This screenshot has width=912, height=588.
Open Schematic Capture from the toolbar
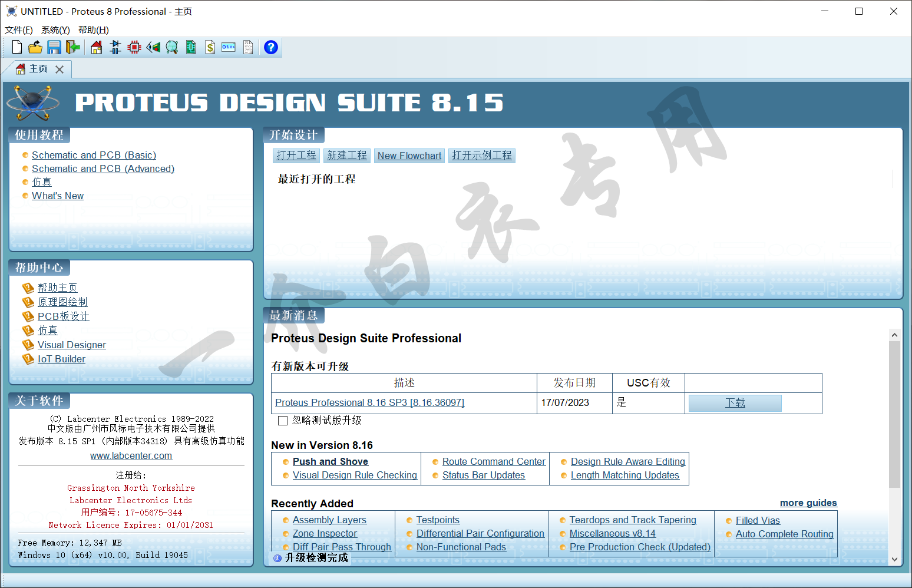(x=115, y=47)
